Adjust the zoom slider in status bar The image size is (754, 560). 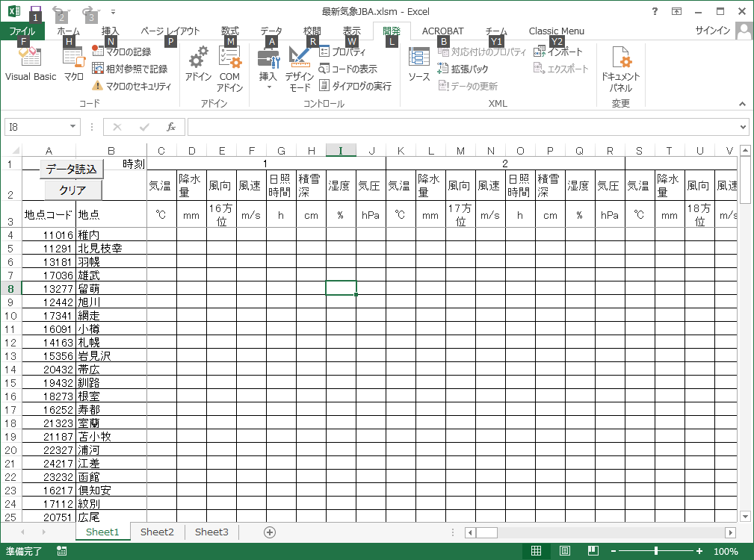[x=656, y=552]
